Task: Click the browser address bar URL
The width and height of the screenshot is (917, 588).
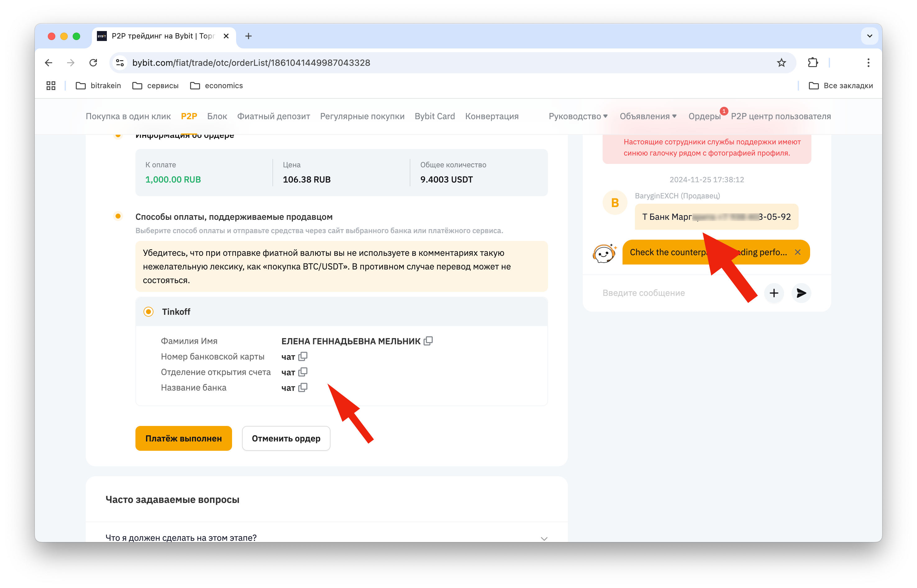Action: pyautogui.click(x=251, y=63)
